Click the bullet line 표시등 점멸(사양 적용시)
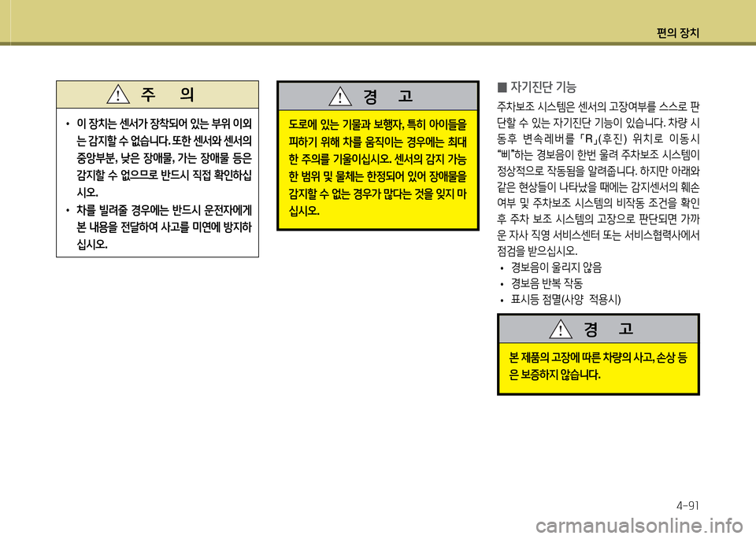Viewport: 756px width, 539px height. click(565, 300)
